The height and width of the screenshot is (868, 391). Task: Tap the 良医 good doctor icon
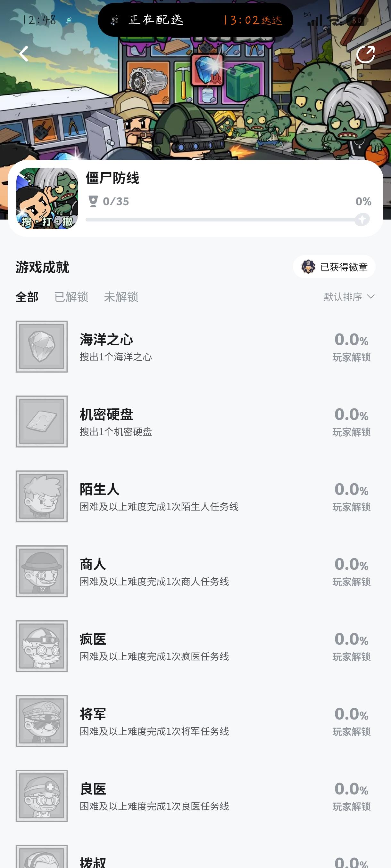pos(41,796)
